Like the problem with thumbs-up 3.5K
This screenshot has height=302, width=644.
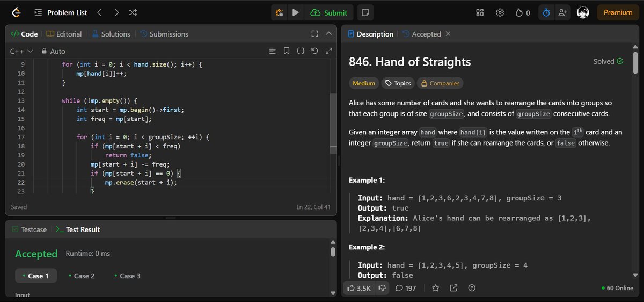tap(359, 288)
